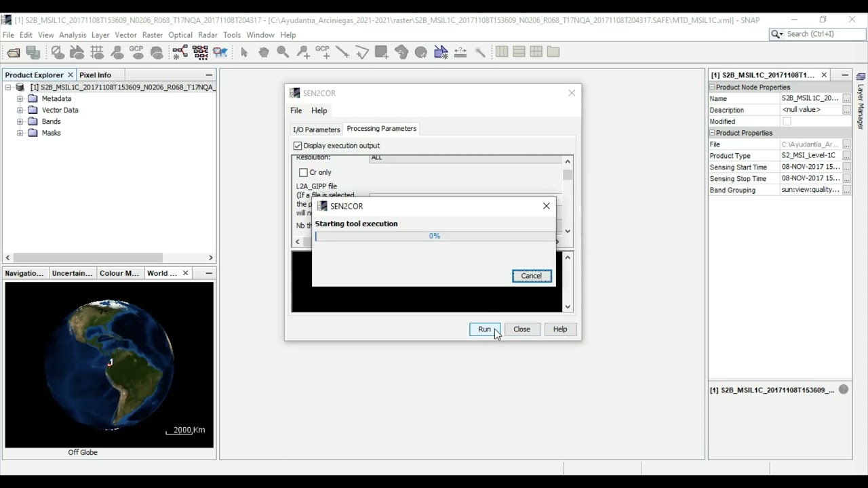Select the Sensing Start Time property value
868x488 pixels.
(811, 167)
